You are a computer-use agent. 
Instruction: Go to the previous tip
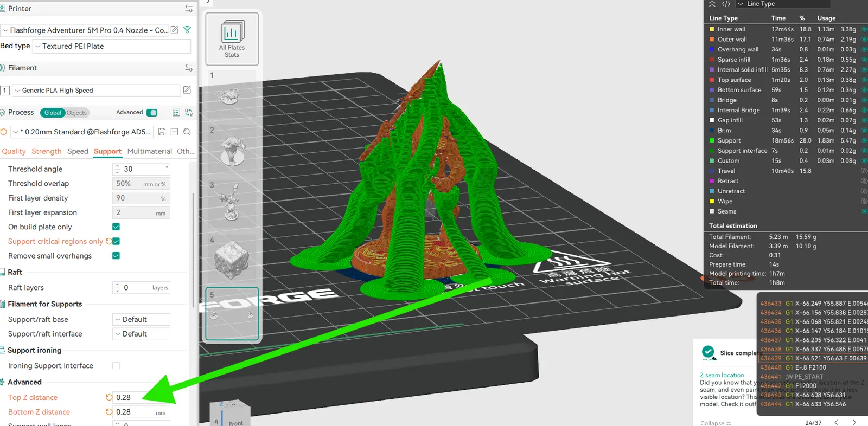(836, 422)
